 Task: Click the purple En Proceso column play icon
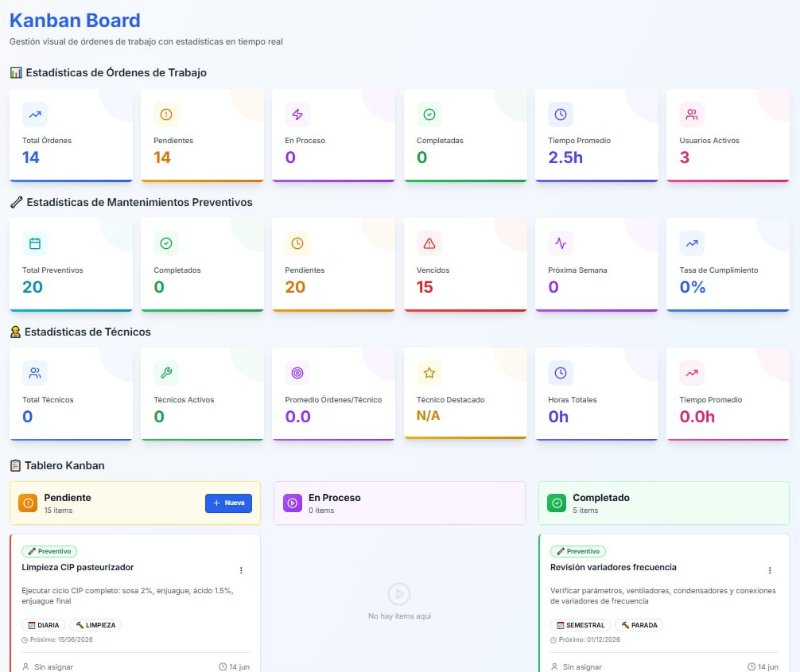point(293,503)
